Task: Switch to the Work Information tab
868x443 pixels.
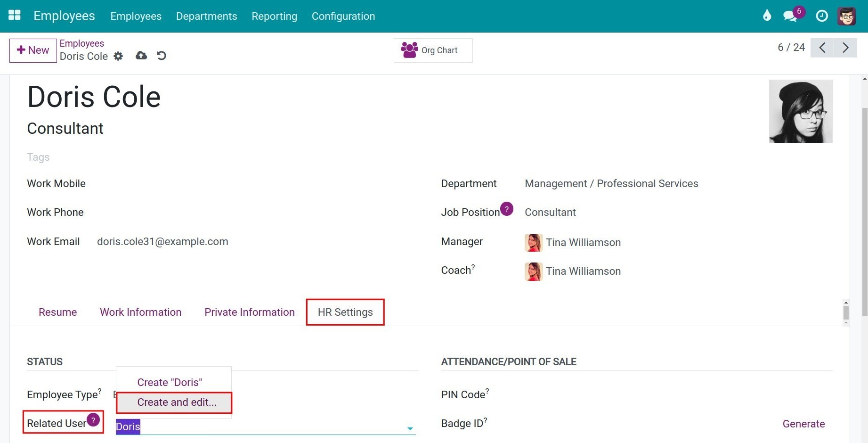Action: pos(140,312)
